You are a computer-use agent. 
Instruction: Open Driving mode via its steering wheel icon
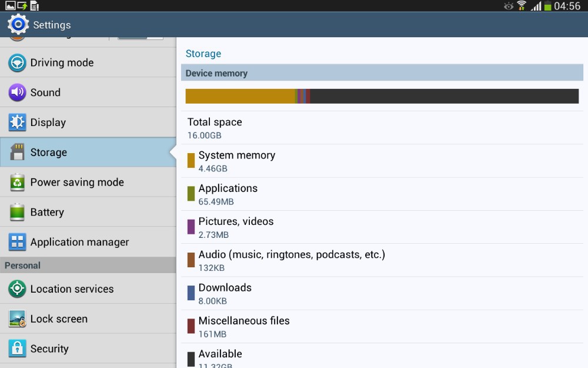click(x=17, y=63)
